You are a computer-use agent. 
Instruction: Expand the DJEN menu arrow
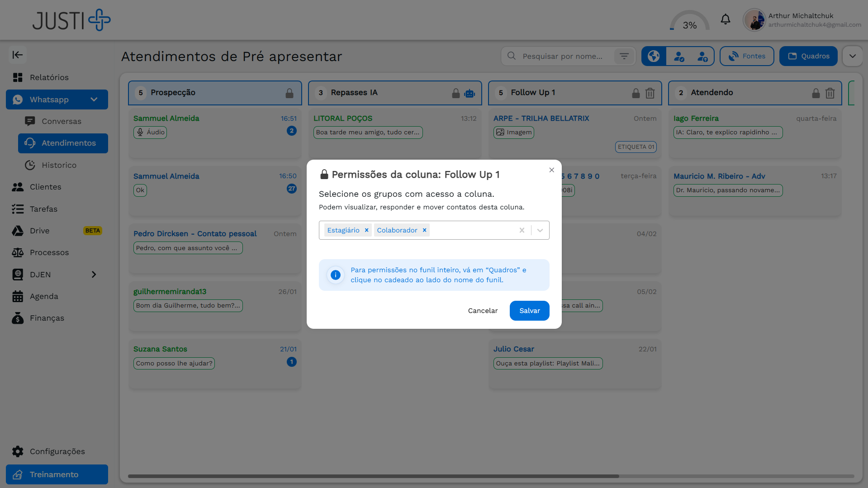click(94, 274)
